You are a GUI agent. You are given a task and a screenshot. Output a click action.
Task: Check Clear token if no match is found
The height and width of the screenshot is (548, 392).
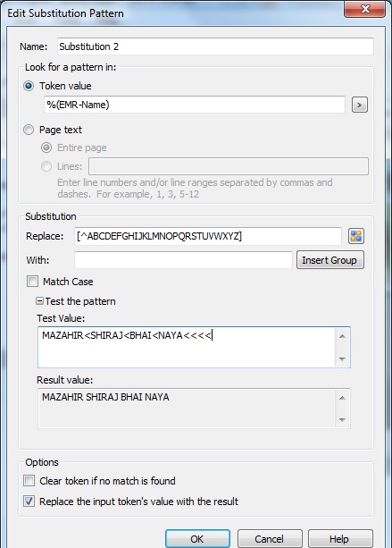click(x=29, y=481)
